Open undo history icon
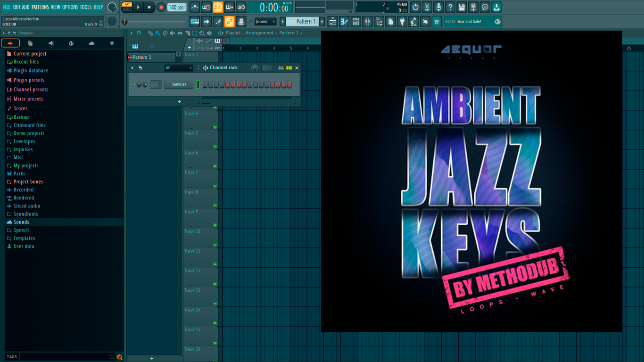This screenshot has width=644, height=362. coord(415,7)
